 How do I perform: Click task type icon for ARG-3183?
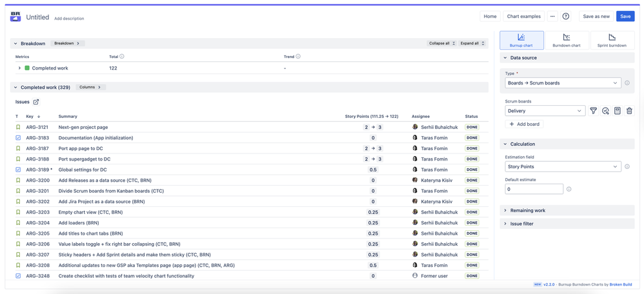18,138
